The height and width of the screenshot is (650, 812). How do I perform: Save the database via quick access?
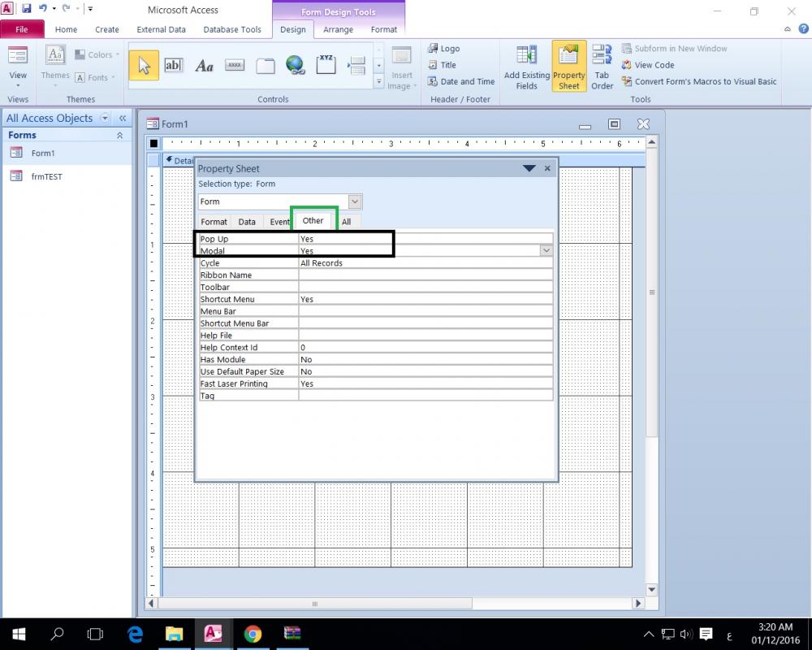point(26,8)
